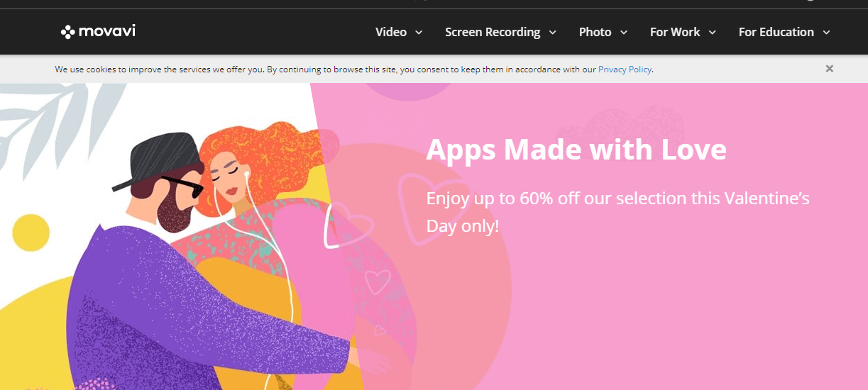Expand the Video dropdown chevron
Image resolution: width=868 pixels, height=390 pixels.
[419, 33]
